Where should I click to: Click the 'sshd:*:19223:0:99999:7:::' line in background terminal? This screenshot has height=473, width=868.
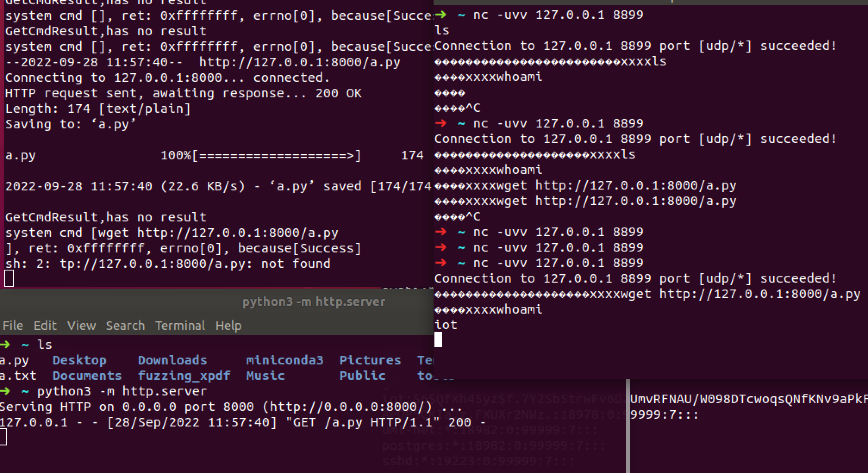pos(478,462)
